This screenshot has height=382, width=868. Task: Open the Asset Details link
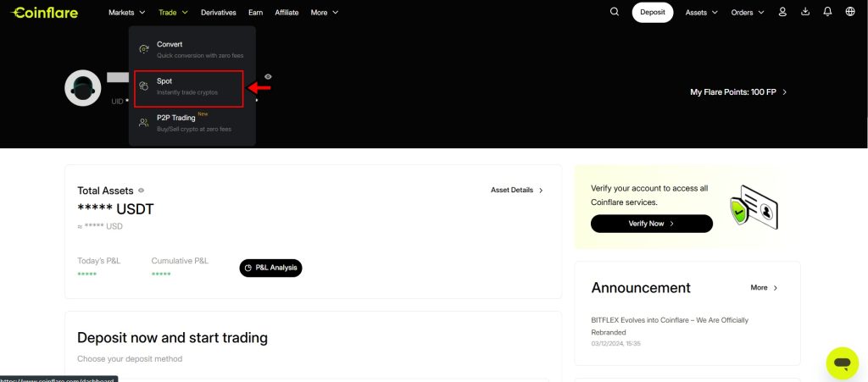tap(517, 191)
